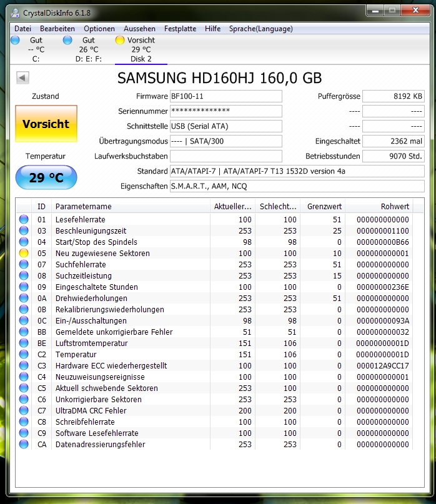Image resolution: width=436 pixels, height=504 pixels.
Task: Click status orb of Suchfehlerrate row
Action: 24,264
